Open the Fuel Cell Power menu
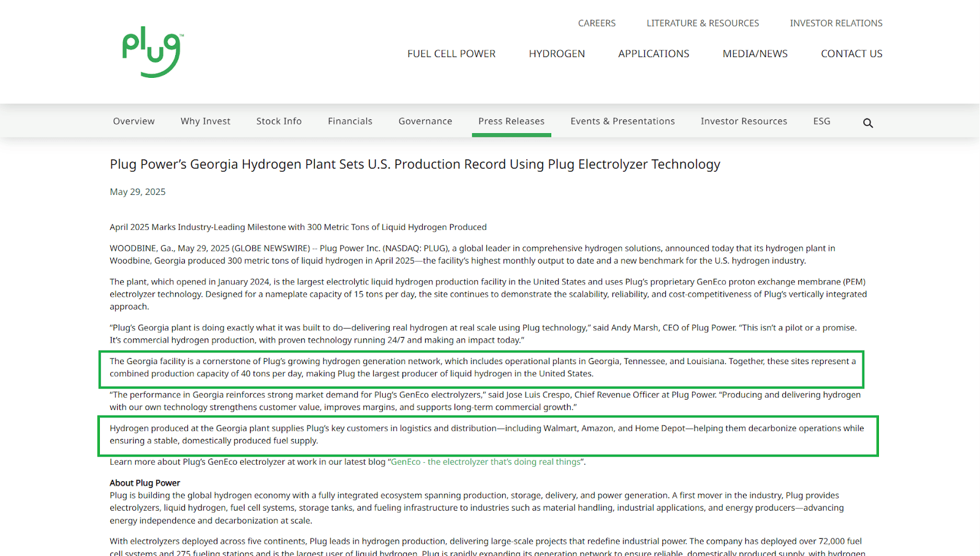This screenshot has height=556, width=980. pyautogui.click(x=451, y=54)
